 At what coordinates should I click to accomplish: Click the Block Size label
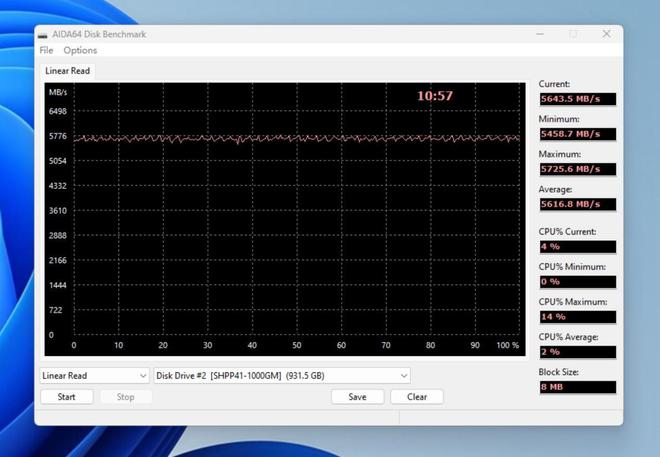tap(559, 372)
